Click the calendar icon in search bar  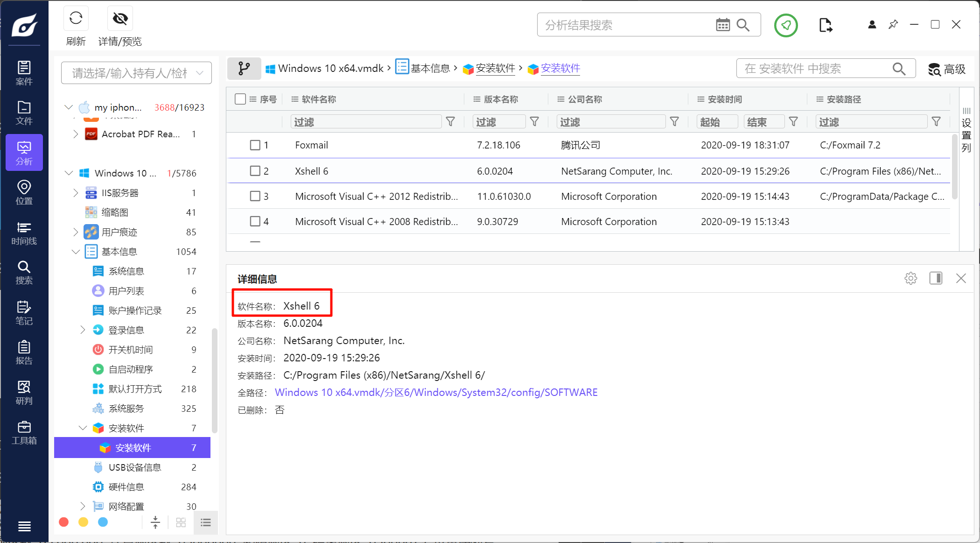[722, 25]
